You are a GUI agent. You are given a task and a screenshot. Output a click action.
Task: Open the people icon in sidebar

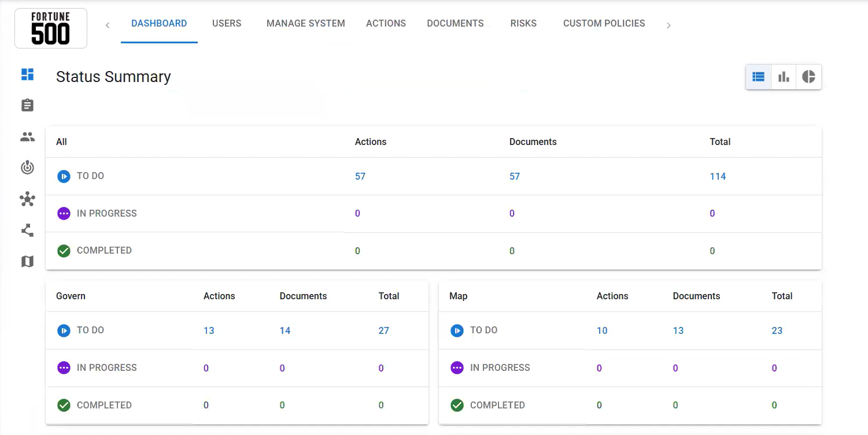click(27, 137)
